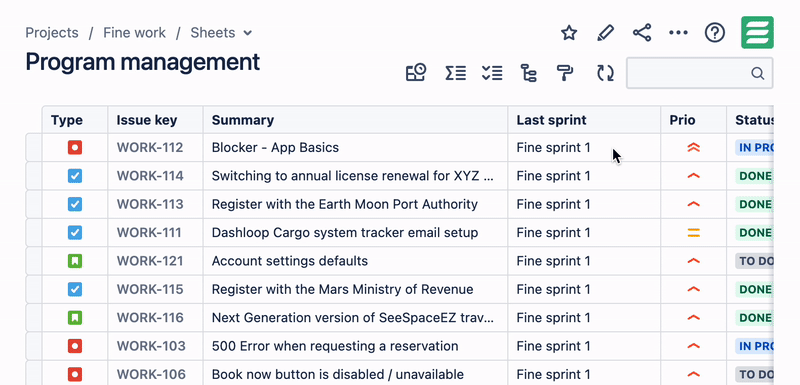Open issue WORK-113 link
Image resolution: width=800 pixels, height=385 pixels.
149,204
